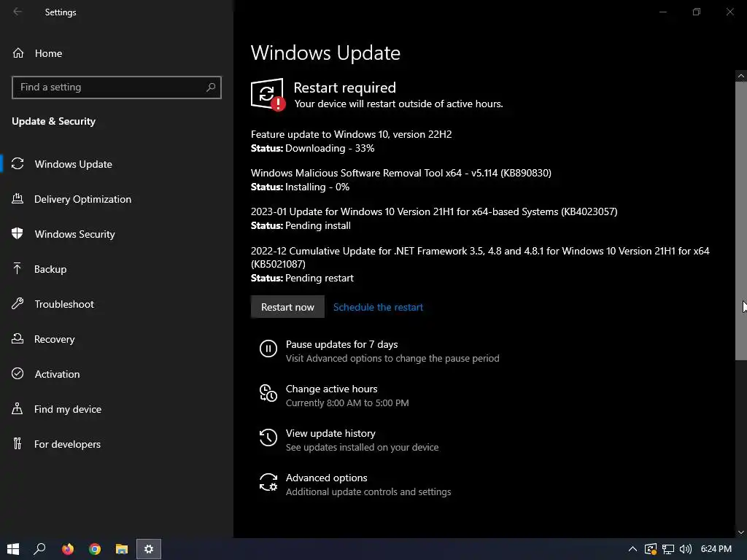This screenshot has width=747, height=560.
Task: Click the pause updates circle icon
Action: pos(268,349)
